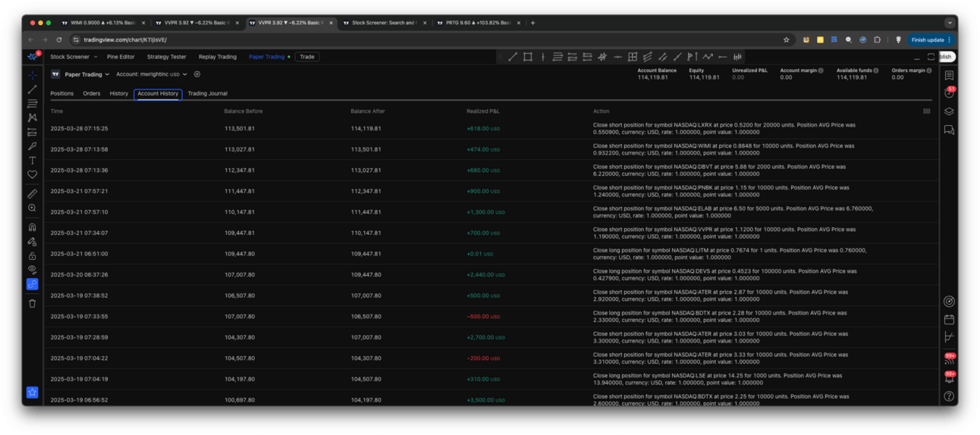Toggle hide all drawings eye icon
Viewport: 980px width, 435px height.
(32, 270)
